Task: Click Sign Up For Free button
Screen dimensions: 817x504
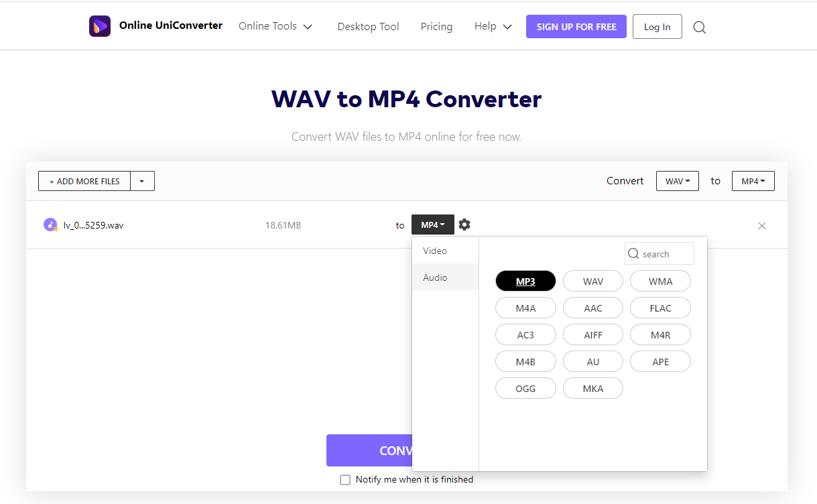Action: pos(576,27)
